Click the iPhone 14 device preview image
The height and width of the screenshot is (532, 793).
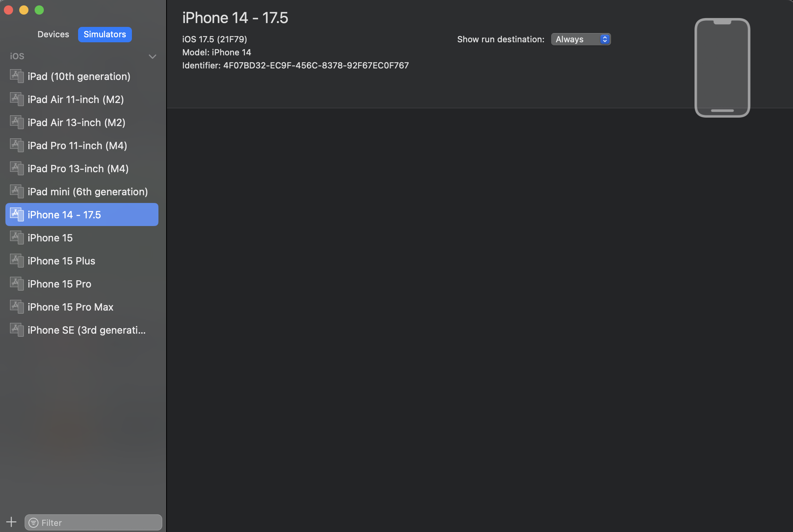[722, 68]
